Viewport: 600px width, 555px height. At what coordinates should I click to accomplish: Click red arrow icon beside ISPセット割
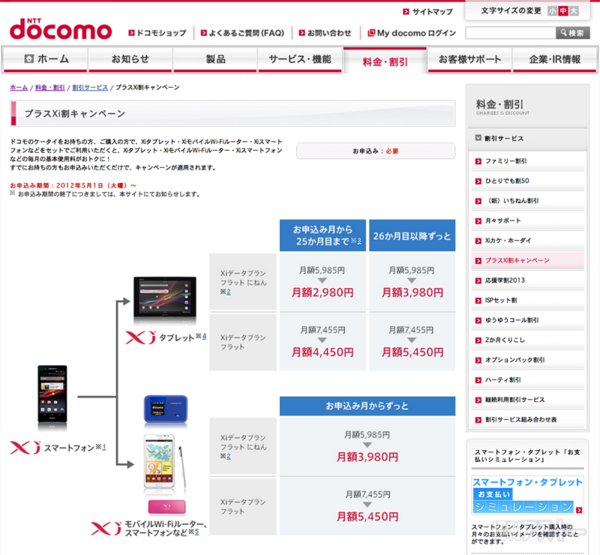[x=478, y=301]
